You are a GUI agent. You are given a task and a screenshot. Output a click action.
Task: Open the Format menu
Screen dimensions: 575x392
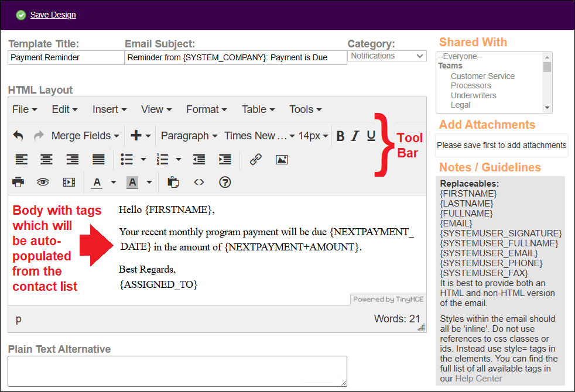tap(207, 109)
